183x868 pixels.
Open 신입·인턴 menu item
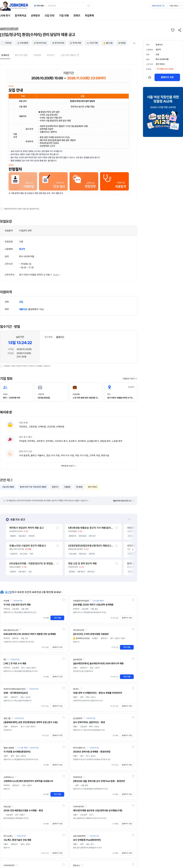[x=49, y=16]
